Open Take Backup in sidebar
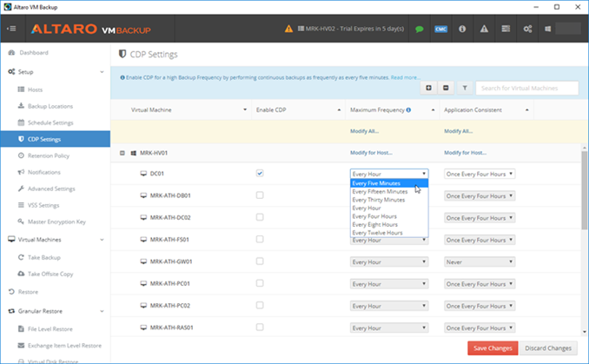The width and height of the screenshot is (589, 364). pyautogui.click(x=44, y=257)
